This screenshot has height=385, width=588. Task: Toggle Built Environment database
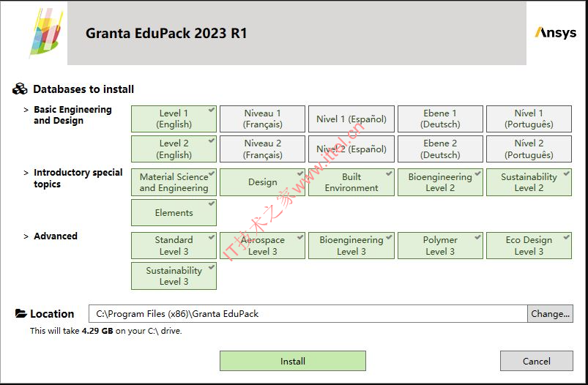pyautogui.click(x=351, y=182)
